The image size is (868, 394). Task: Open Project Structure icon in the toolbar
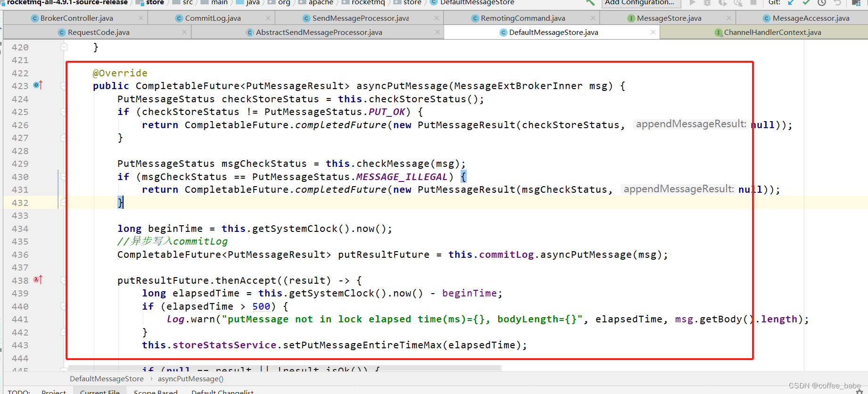[856, 2]
